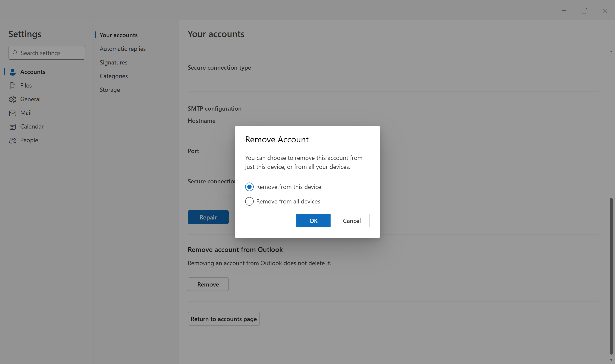The image size is (615, 364).
Task: Click the Repair button
Action: coord(208,217)
